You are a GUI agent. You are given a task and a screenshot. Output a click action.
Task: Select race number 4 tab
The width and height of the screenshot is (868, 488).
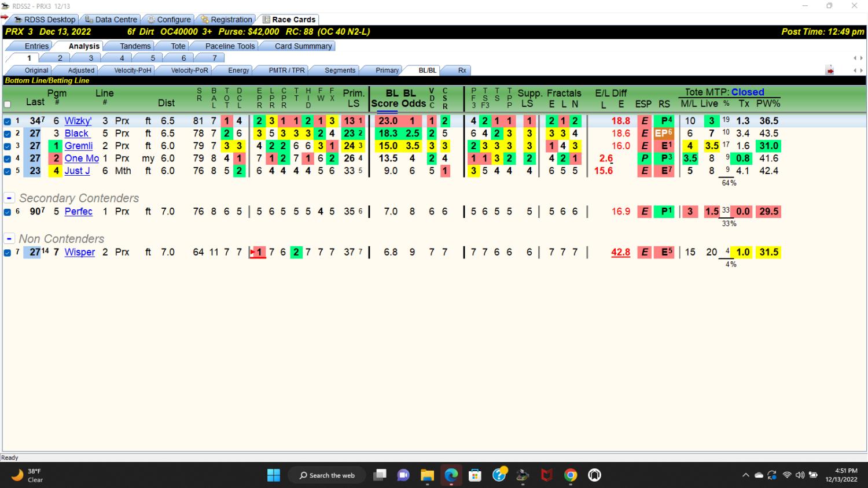pyautogui.click(x=122, y=58)
